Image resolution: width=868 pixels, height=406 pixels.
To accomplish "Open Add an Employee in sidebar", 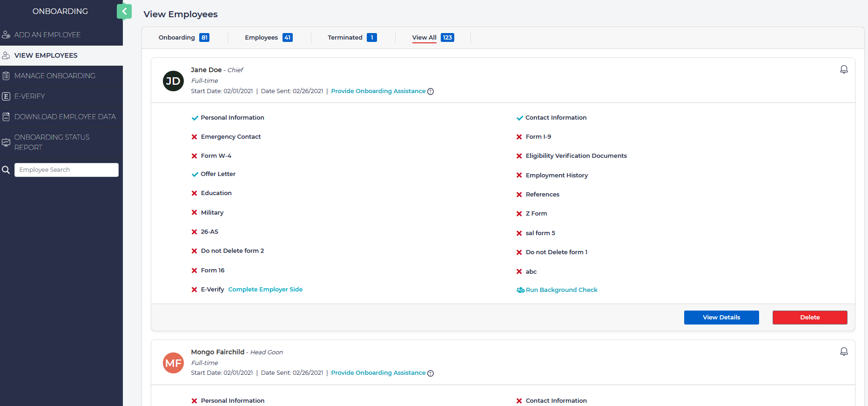I will click(x=47, y=35).
